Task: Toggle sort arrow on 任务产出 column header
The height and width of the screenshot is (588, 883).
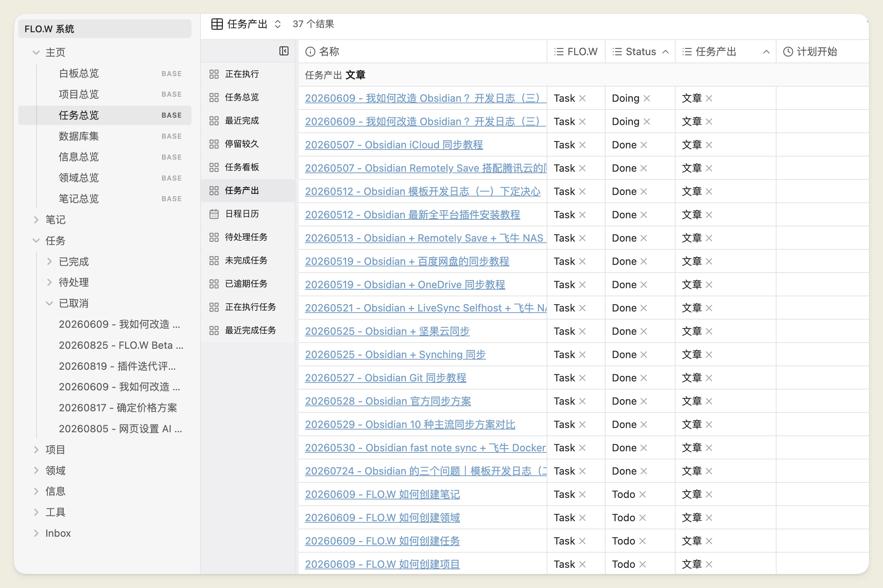Action: click(x=766, y=52)
